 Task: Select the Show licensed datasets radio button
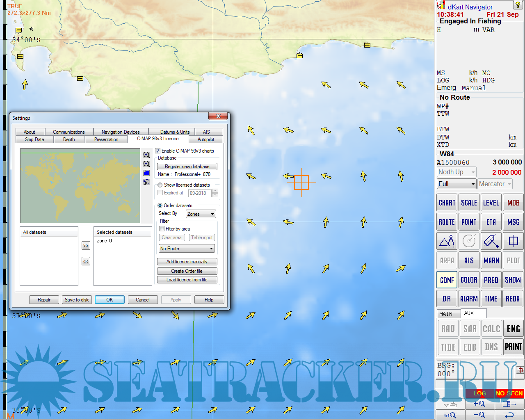tap(160, 185)
